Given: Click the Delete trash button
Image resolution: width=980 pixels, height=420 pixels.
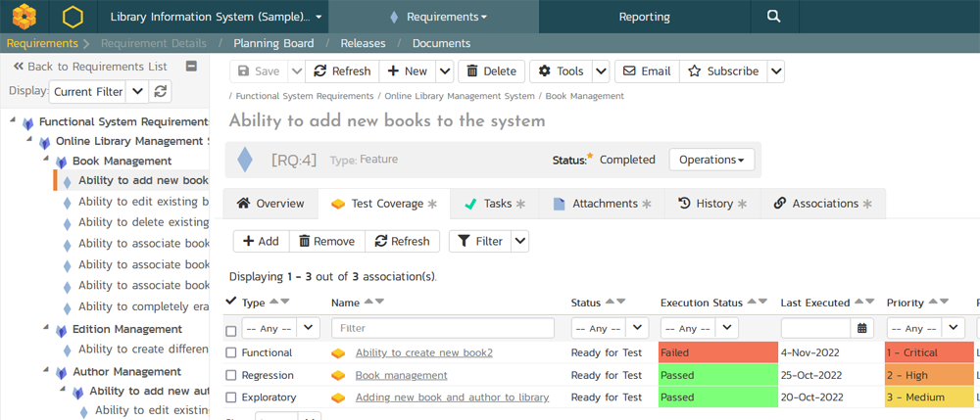Looking at the screenshot, I should [x=489, y=71].
